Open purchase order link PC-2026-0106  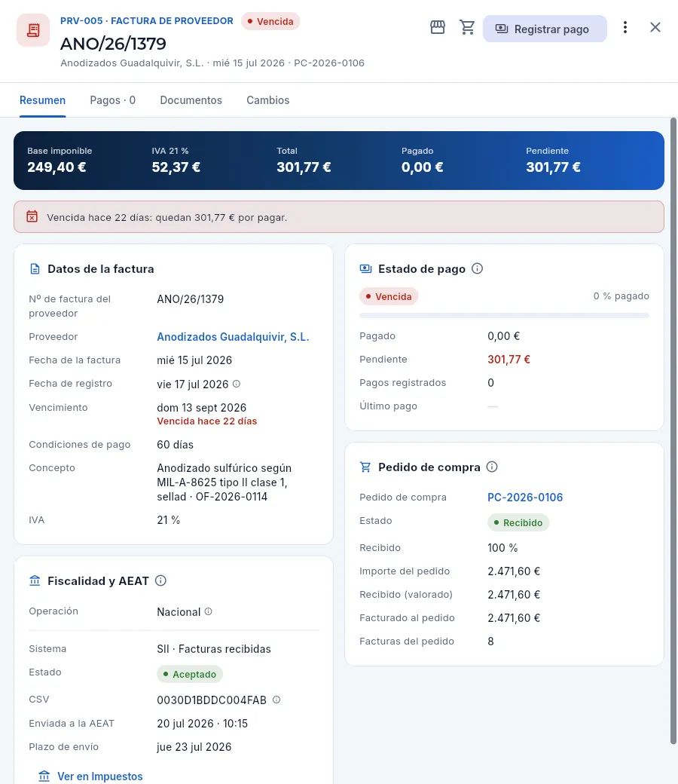tap(525, 498)
